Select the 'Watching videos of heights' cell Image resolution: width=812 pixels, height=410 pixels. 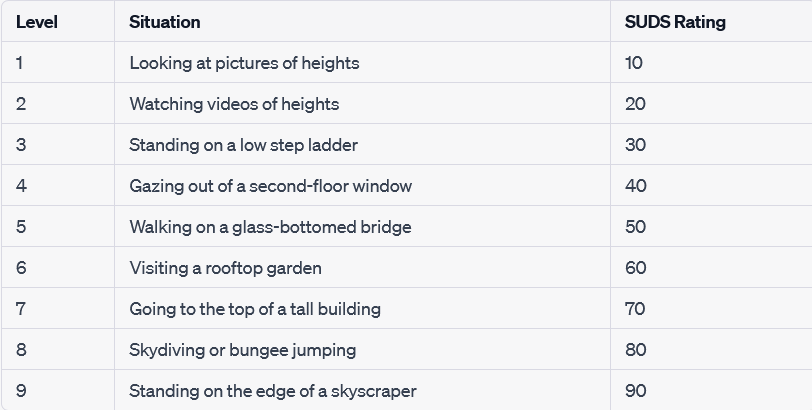click(234, 104)
